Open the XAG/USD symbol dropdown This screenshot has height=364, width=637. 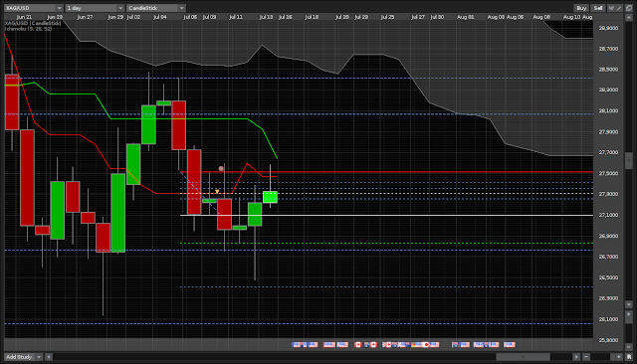coord(33,8)
